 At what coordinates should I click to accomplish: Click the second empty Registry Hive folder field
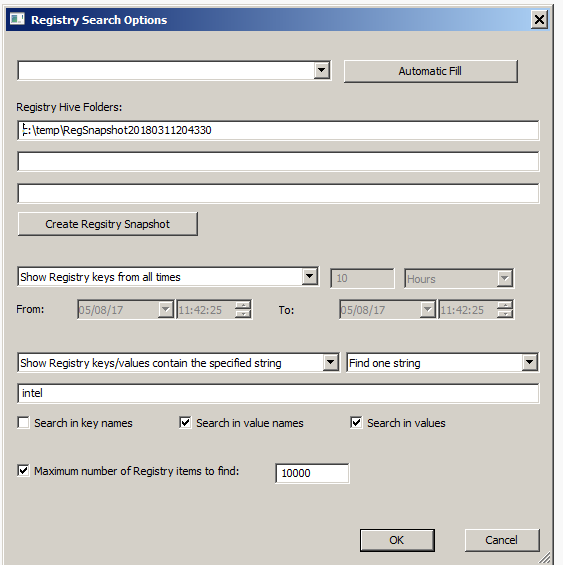[x=278, y=161]
